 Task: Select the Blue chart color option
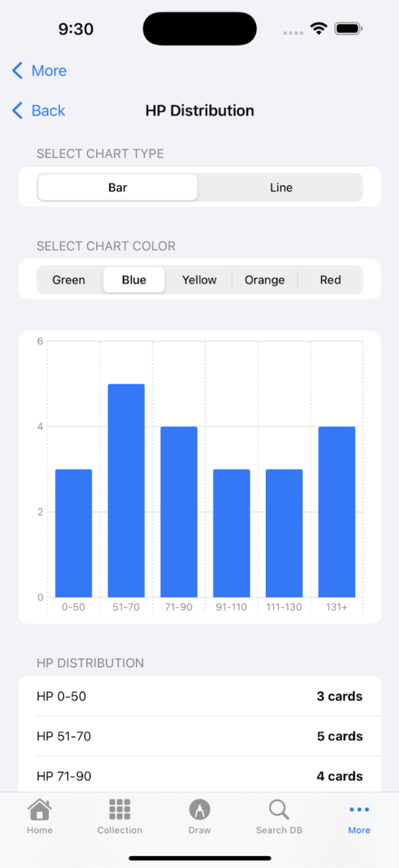point(134,280)
